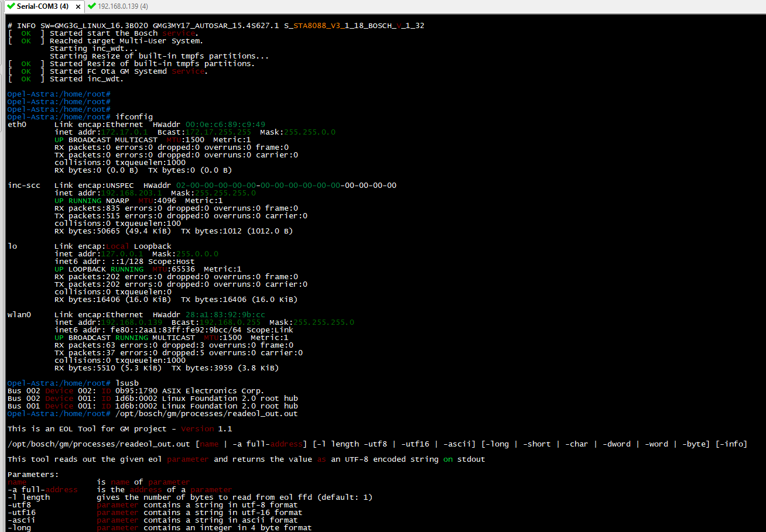Click the -a full-address parameter line
Viewport: 766px width, 532px height.
click(x=120, y=490)
